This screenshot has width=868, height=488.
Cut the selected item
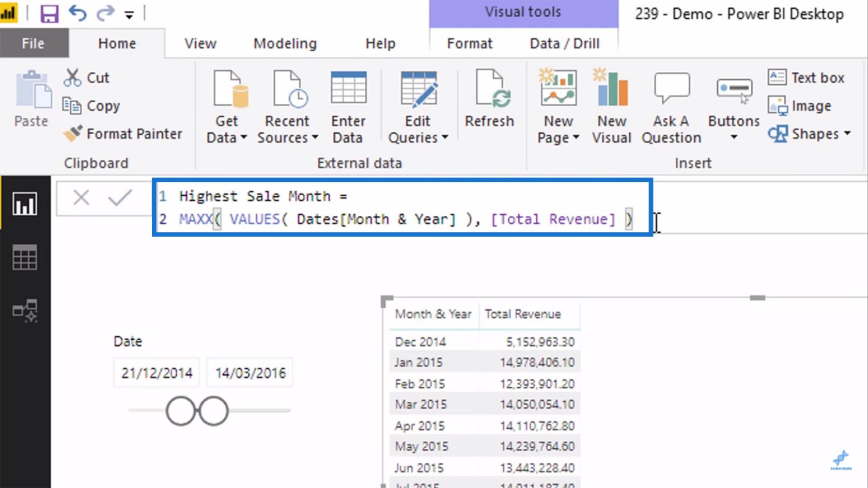tap(86, 77)
